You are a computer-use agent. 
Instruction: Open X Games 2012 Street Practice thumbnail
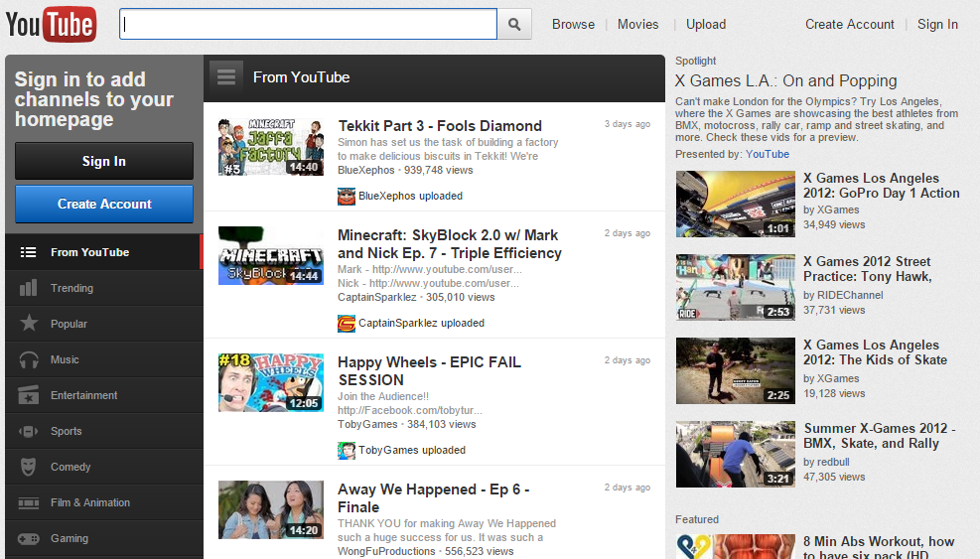[x=736, y=287]
